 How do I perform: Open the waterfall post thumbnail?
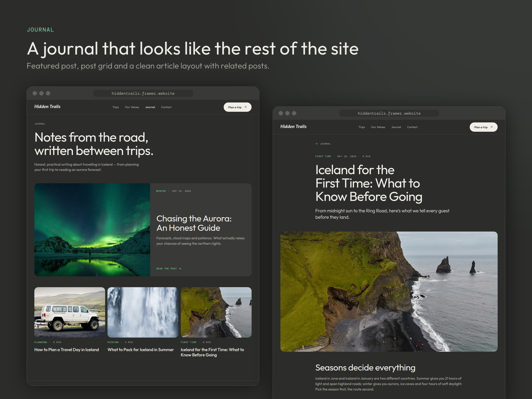pos(143,313)
